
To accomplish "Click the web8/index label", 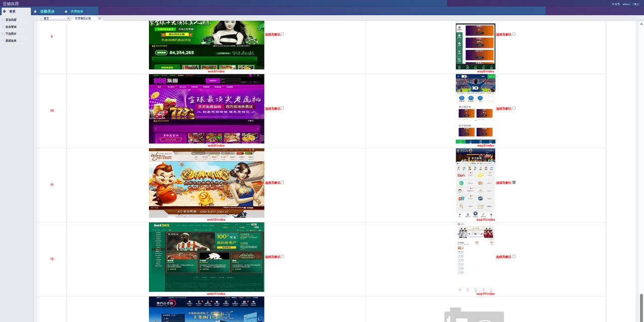I will point(216,71).
